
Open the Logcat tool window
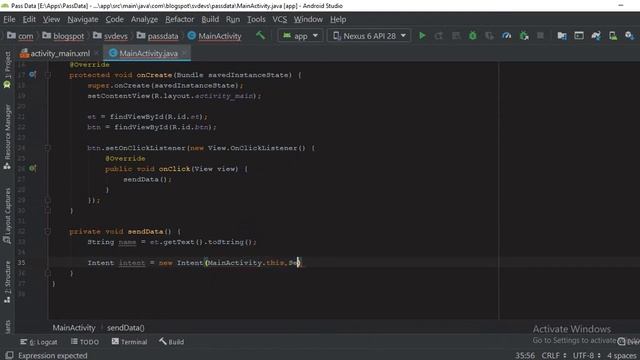pos(39,342)
